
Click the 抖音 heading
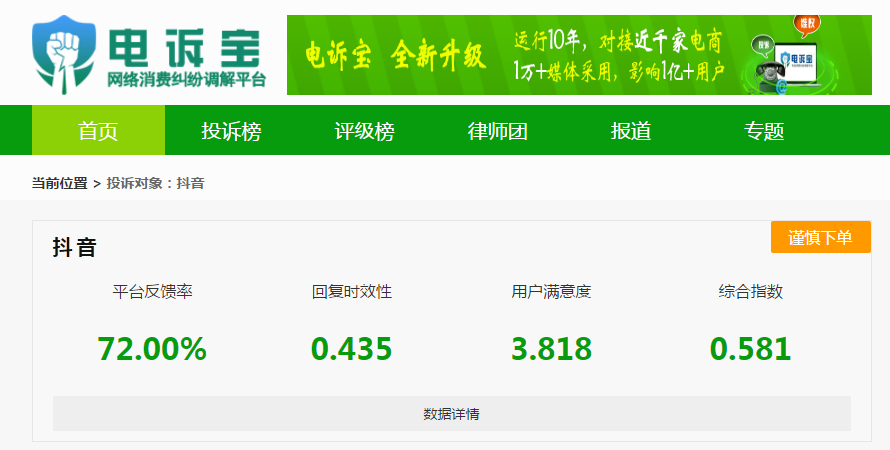(74, 247)
